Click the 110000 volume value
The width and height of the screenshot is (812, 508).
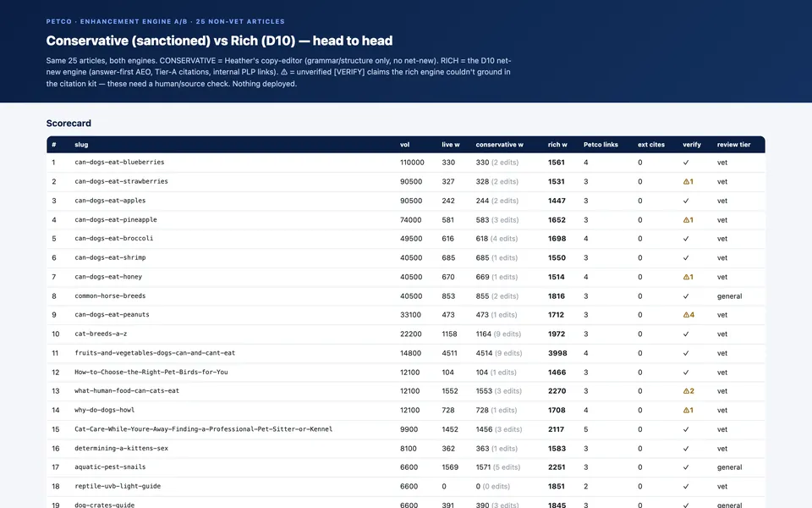[x=412, y=163]
